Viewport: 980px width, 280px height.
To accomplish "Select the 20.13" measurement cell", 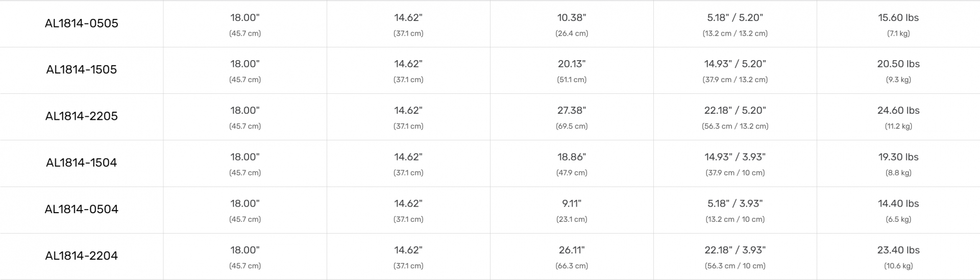I will [x=572, y=64].
